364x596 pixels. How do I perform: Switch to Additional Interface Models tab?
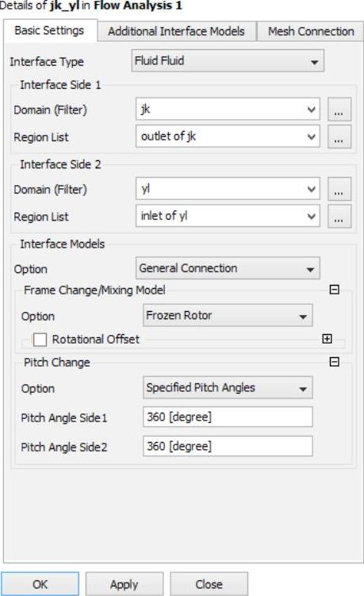click(176, 31)
